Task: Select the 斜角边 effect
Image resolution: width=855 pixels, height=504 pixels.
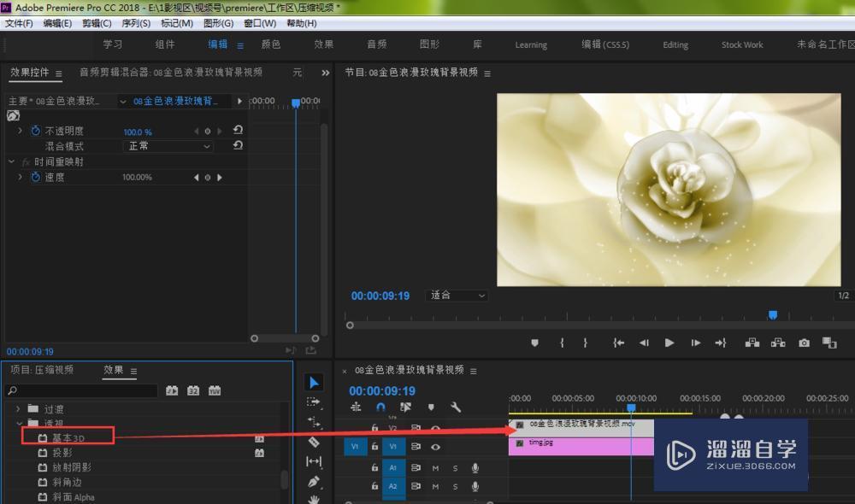Action: (67, 482)
